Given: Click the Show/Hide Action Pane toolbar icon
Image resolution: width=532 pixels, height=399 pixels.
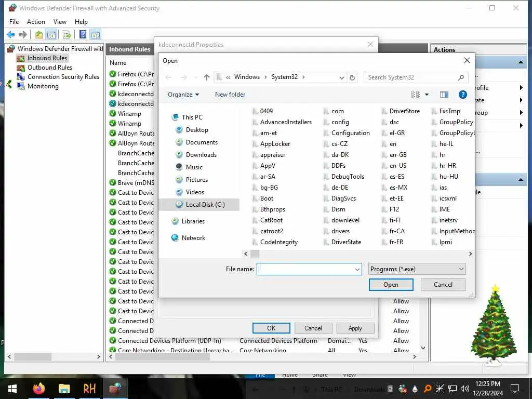Looking at the screenshot, I should tap(96, 34).
